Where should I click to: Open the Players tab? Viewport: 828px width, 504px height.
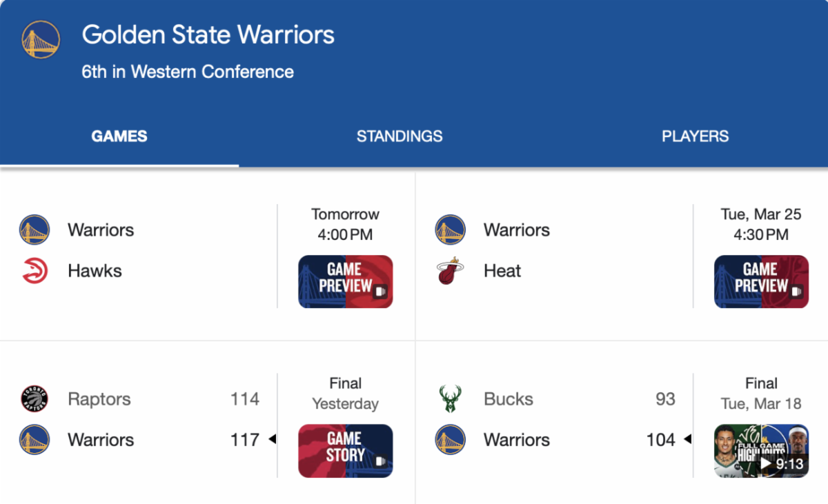point(695,136)
